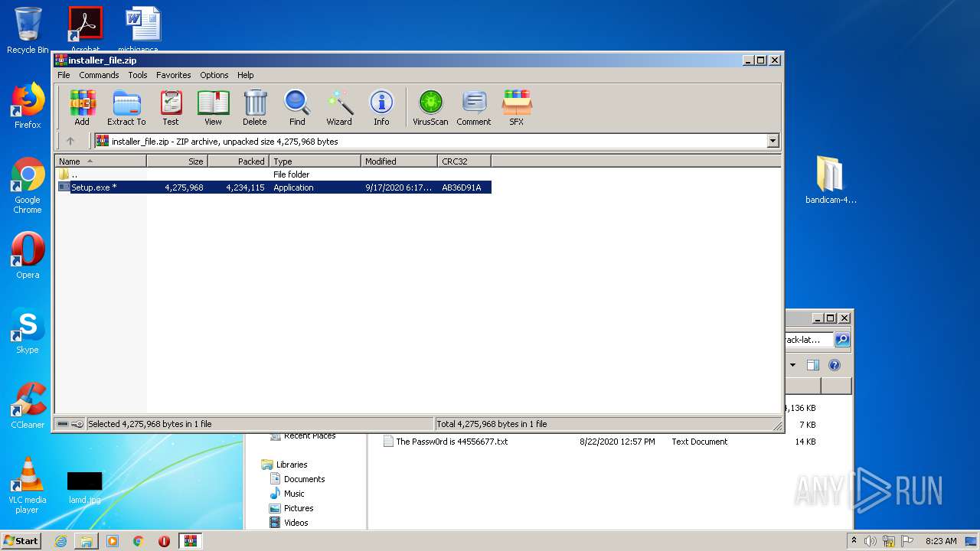Image resolution: width=980 pixels, height=551 pixels.
Task: Select the lamd.jpg desktop file
Action: click(x=84, y=488)
